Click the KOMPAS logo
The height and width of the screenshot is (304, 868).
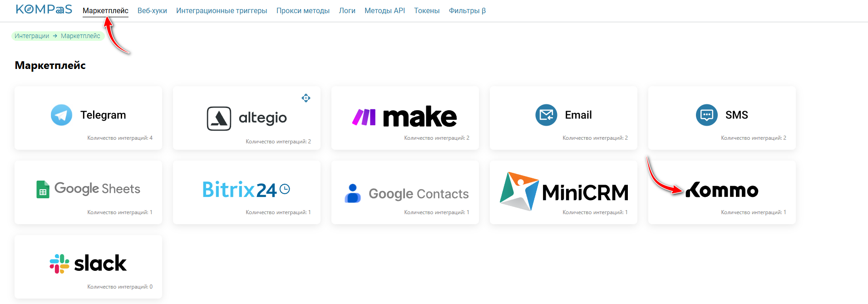(44, 10)
